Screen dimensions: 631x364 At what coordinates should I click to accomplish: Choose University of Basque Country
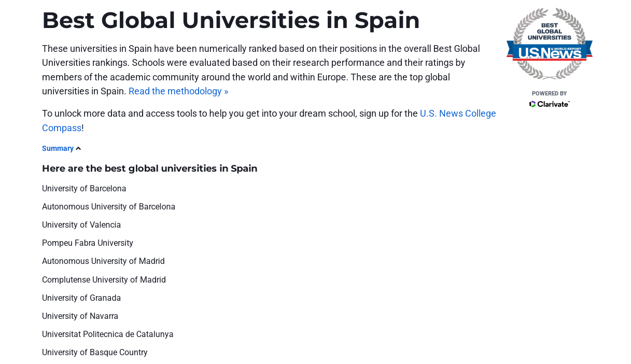point(95,352)
